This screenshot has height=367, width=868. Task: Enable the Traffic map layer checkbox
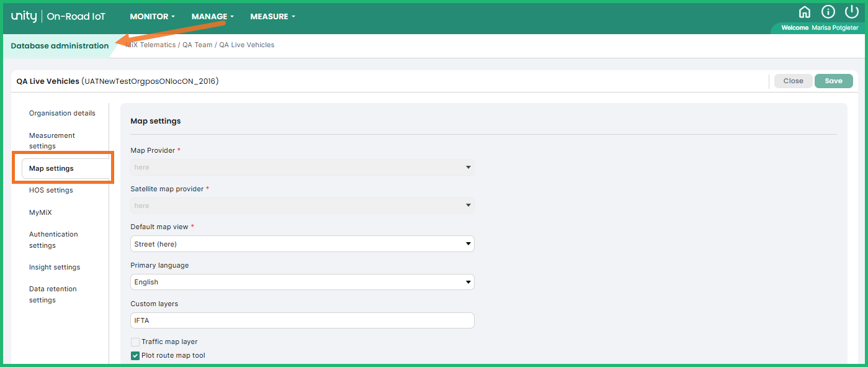(135, 342)
